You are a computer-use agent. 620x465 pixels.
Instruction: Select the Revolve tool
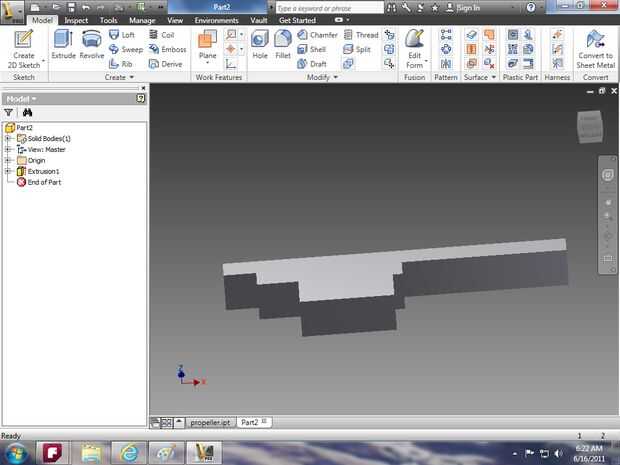coord(92,44)
